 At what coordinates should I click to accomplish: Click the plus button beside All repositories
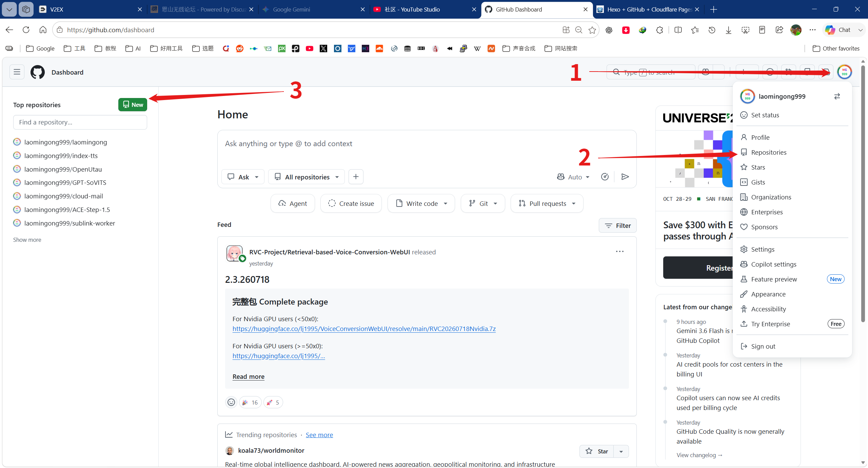(356, 177)
